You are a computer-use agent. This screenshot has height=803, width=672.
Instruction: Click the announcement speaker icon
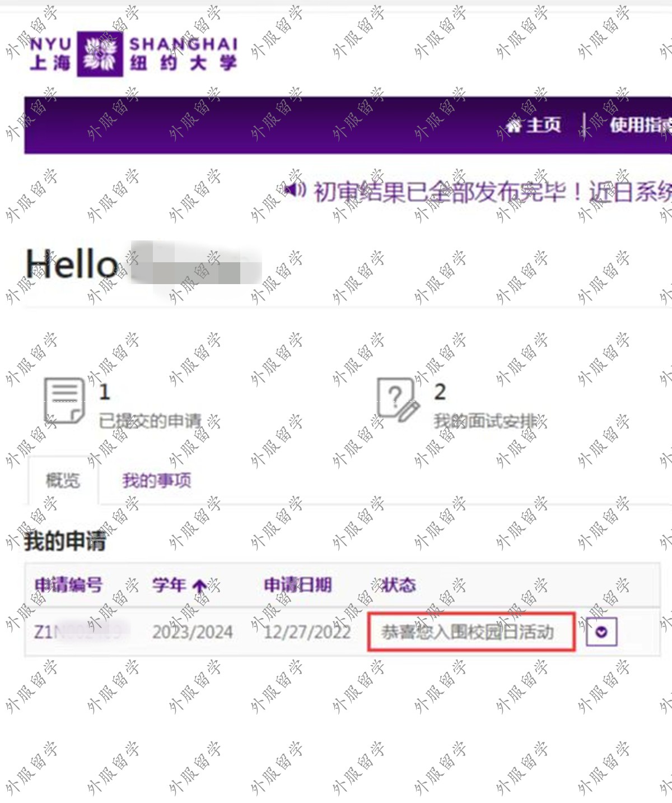295,190
